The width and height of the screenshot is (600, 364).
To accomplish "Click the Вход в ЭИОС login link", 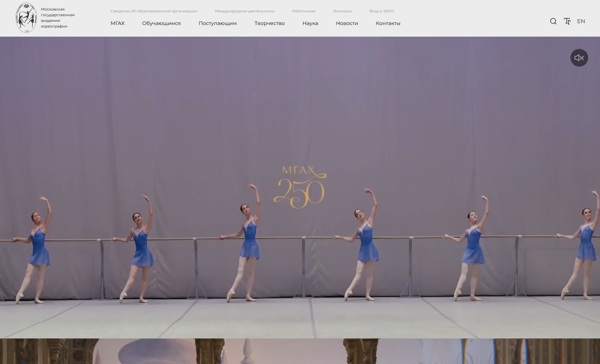I will tap(382, 11).
